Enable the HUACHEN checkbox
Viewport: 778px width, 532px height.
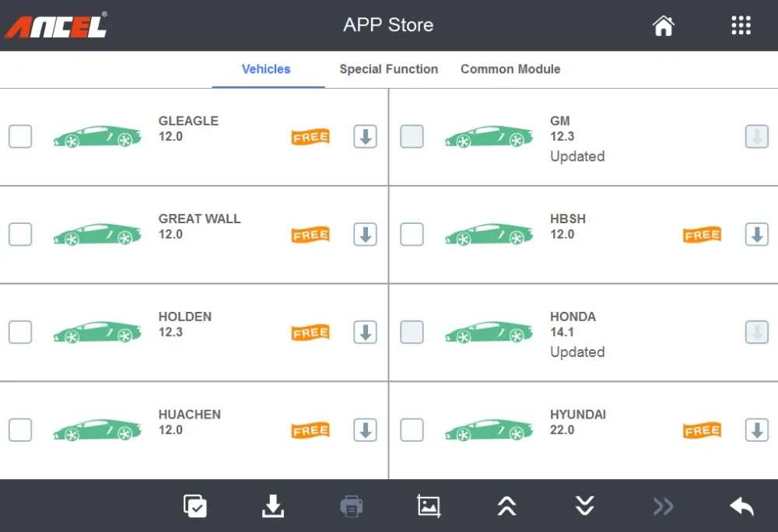click(20, 430)
